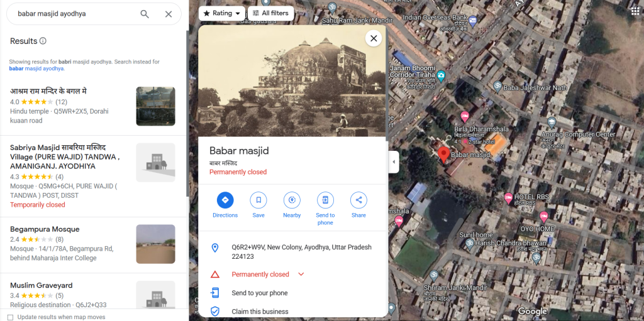Screen dimensions: 644x321
Task: Share this place via Share icon
Action: click(x=358, y=200)
